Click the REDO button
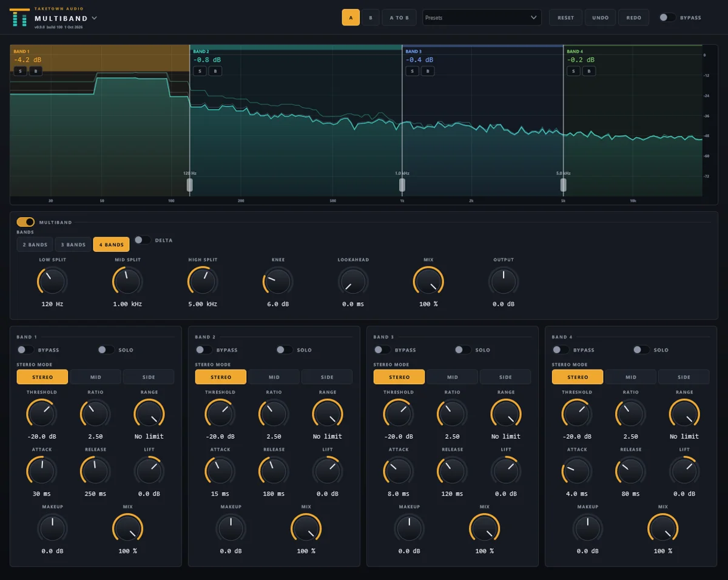Screen dimensions: 728x580 tap(634, 18)
